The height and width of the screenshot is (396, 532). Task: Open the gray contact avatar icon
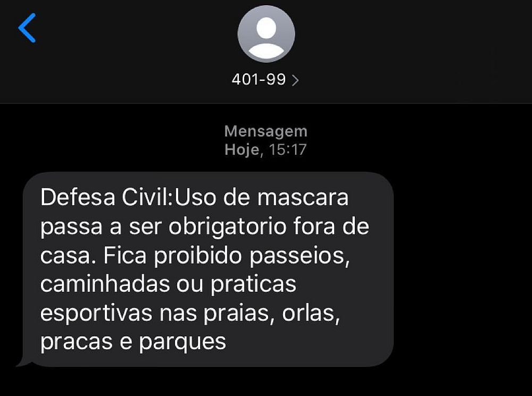(266, 34)
